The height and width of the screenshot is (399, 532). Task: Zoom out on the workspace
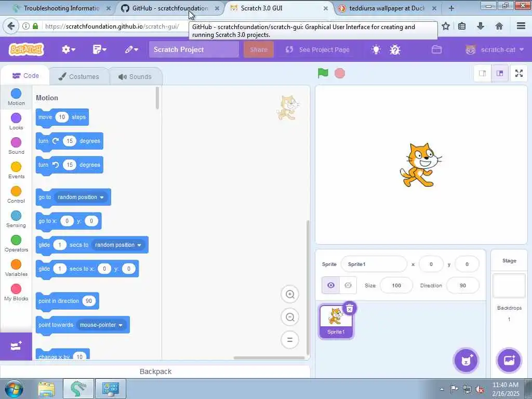[x=290, y=317]
